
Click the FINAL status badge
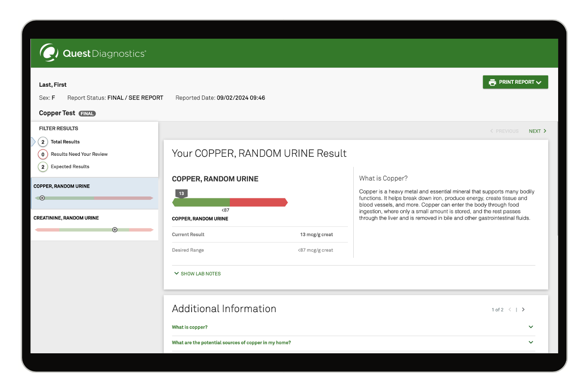point(87,114)
